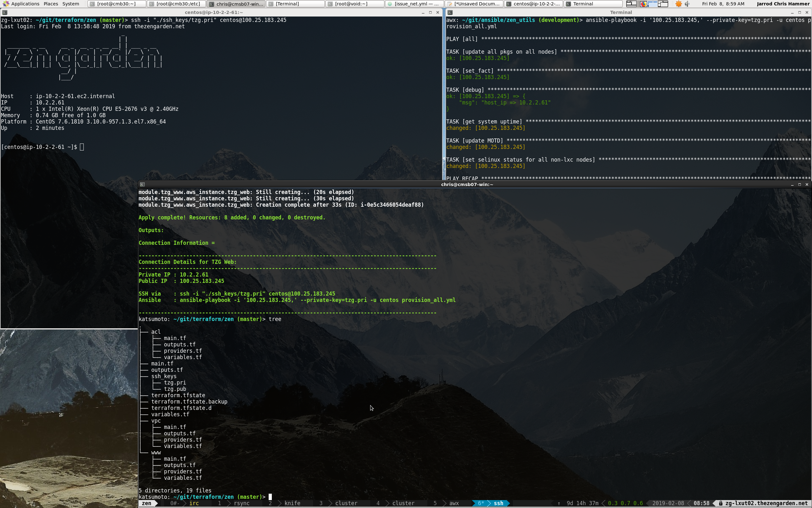Image resolution: width=812 pixels, height=508 pixels.
Task: Select chris@cmsb07-win taskbar window button
Action: pos(236,4)
